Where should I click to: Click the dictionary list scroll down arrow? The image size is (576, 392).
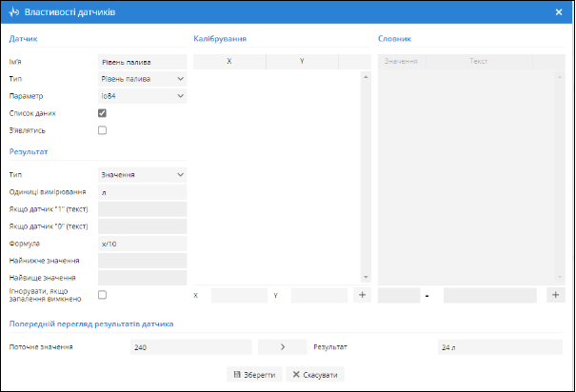pos(560,277)
